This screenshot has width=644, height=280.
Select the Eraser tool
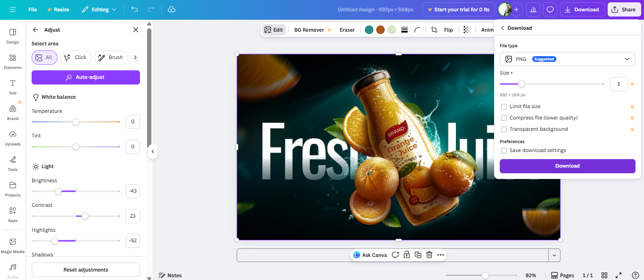tap(347, 29)
